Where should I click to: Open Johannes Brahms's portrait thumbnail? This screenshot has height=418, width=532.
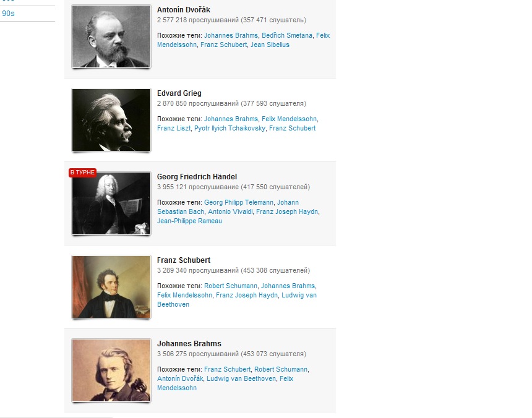[111, 370]
